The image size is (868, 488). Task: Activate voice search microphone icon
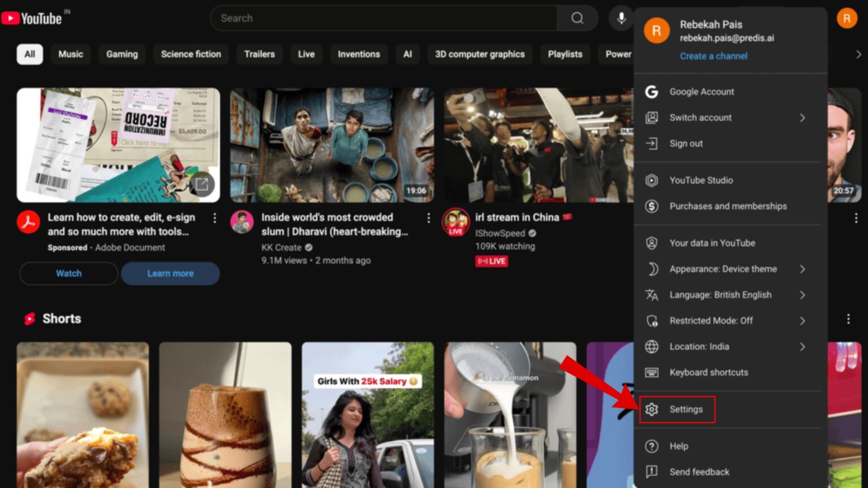620,18
